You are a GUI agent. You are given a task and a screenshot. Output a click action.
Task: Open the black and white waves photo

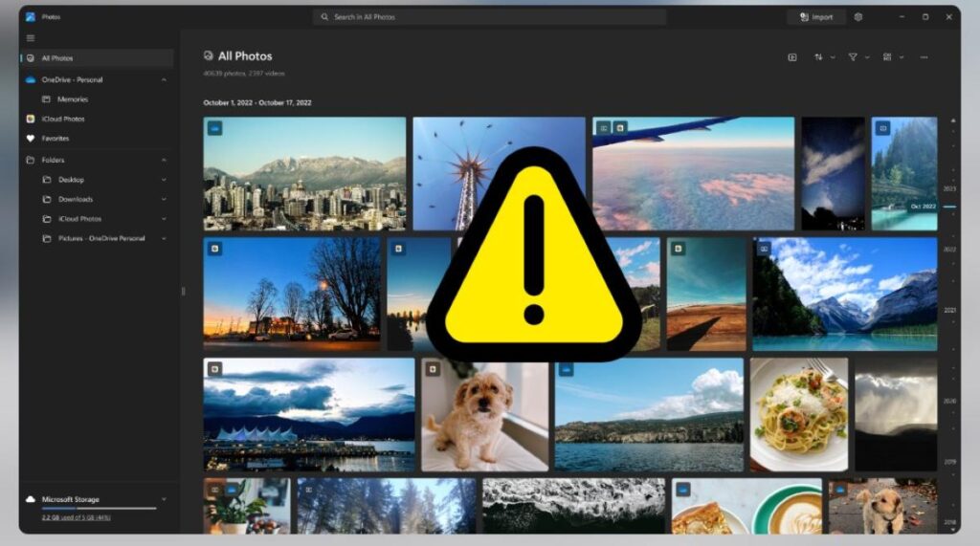tap(574, 506)
